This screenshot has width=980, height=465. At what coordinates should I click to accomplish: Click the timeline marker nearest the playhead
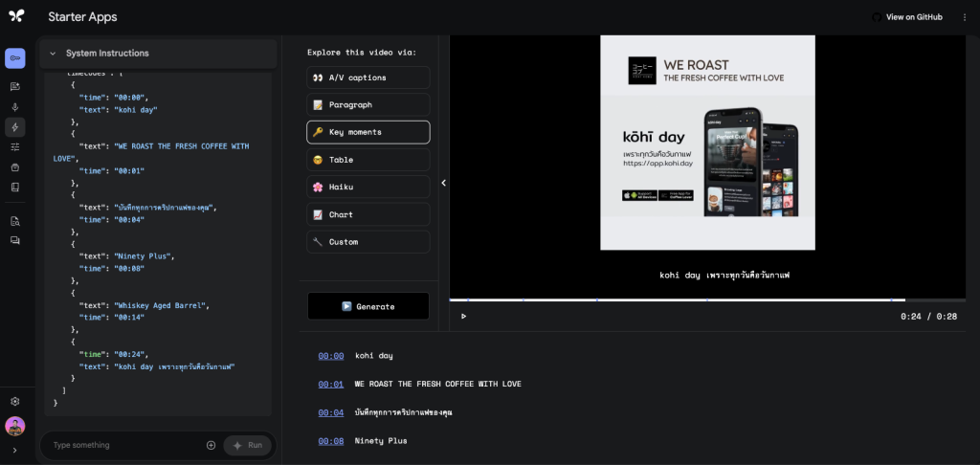coord(891,300)
